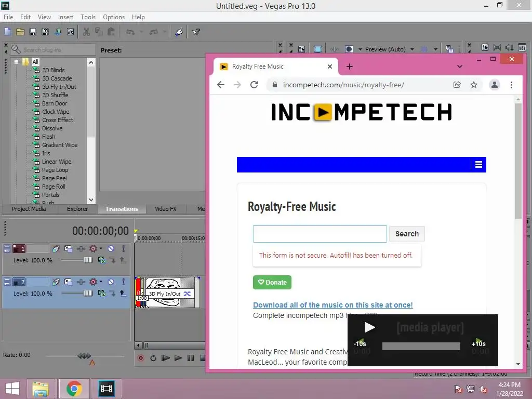Collapse the All folder in transitions tree
The width and height of the screenshot is (532, 399).
pos(16,62)
